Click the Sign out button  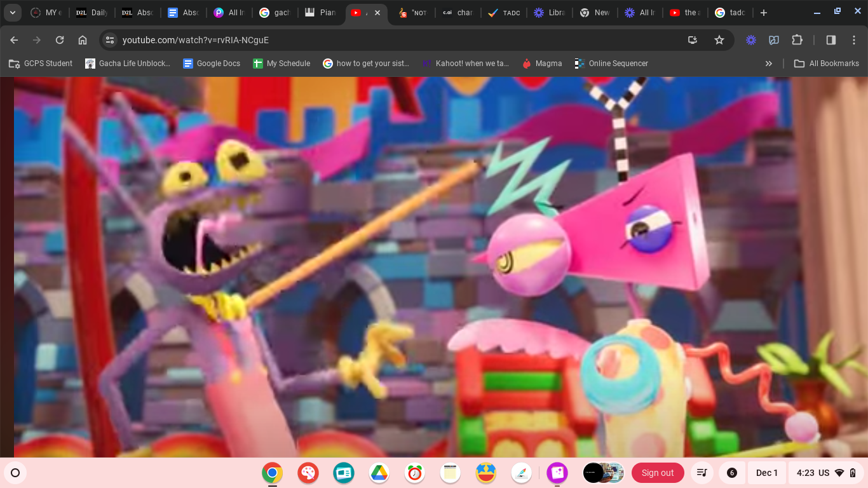[658, 473]
